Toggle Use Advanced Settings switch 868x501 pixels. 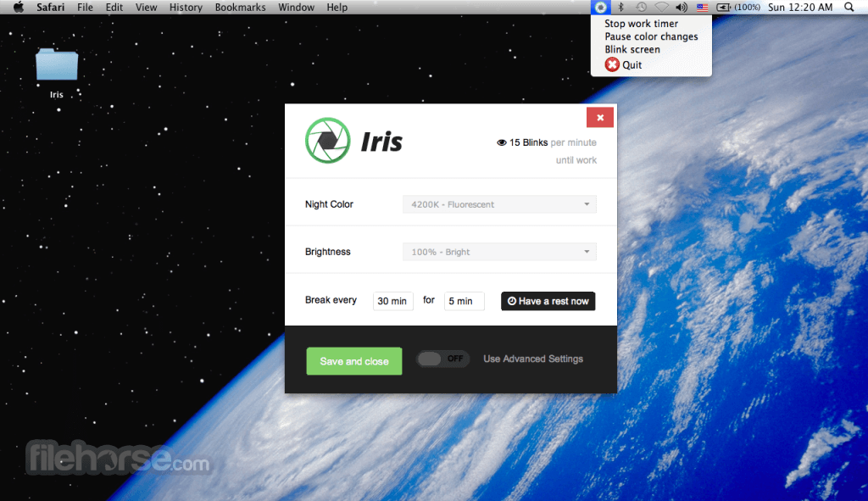coord(442,359)
